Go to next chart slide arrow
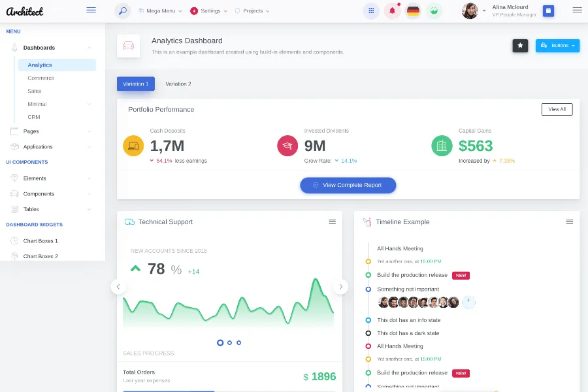 point(340,286)
